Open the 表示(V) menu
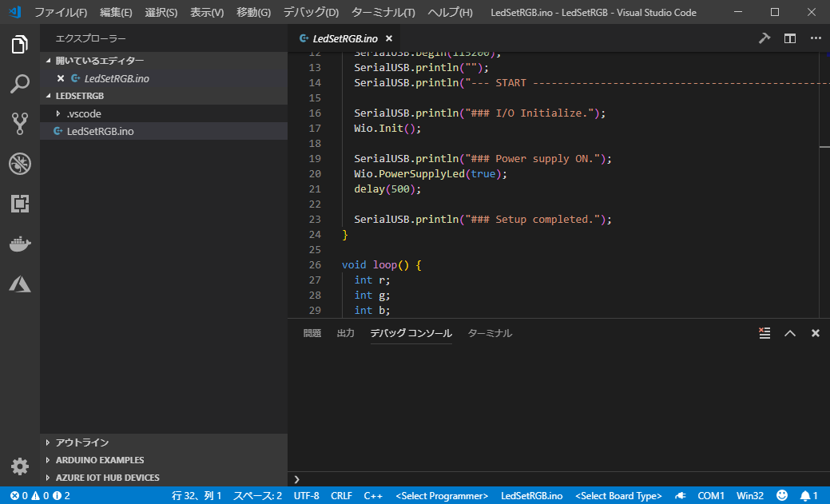The height and width of the screenshot is (504, 830). click(x=207, y=12)
